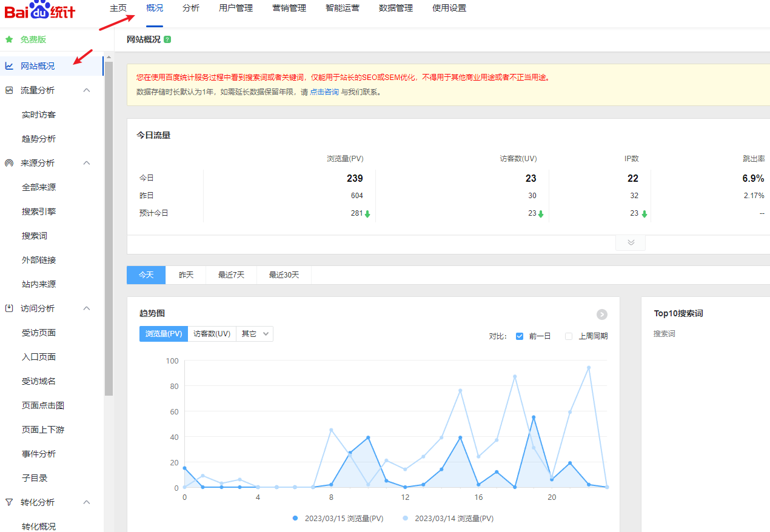Uncheck the 前一日 comparison checkbox

(519, 336)
